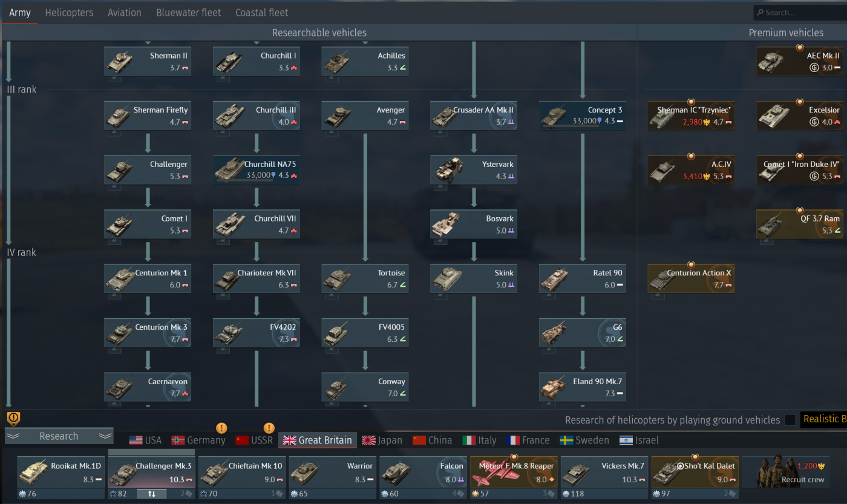Select the USSR flag icon
Viewport: 847px width, 504px height.
(242, 440)
